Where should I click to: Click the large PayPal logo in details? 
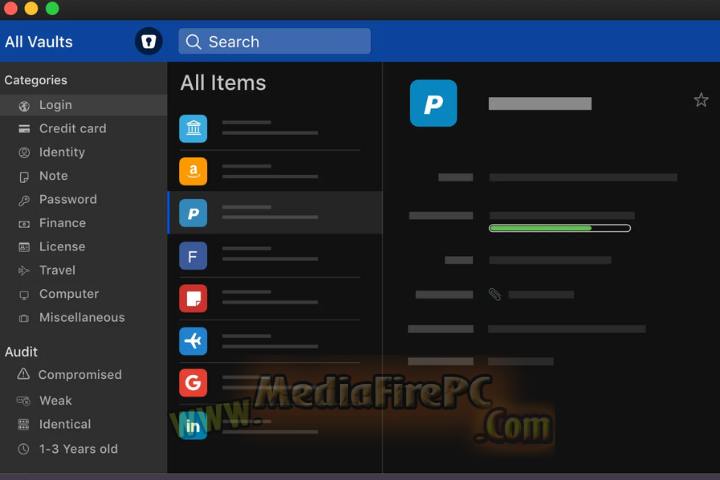tap(433, 103)
